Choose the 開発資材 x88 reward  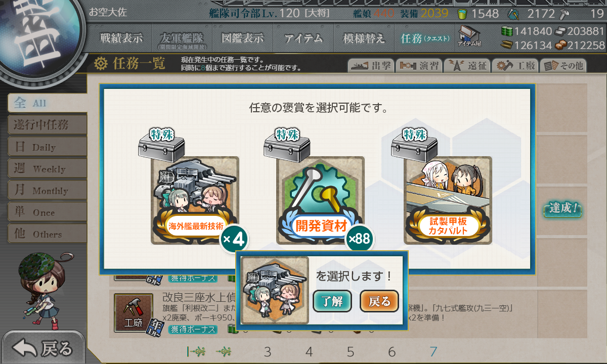321,201
